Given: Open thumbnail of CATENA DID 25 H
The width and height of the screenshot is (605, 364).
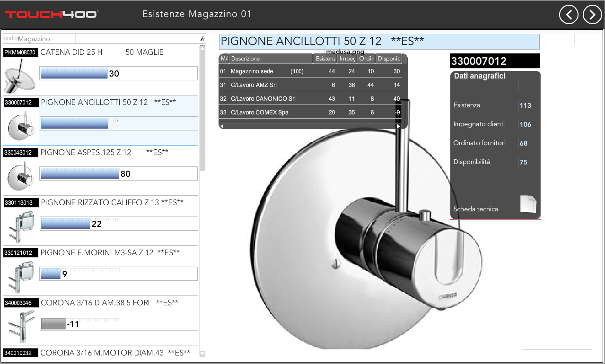Looking at the screenshot, I should (x=19, y=76).
